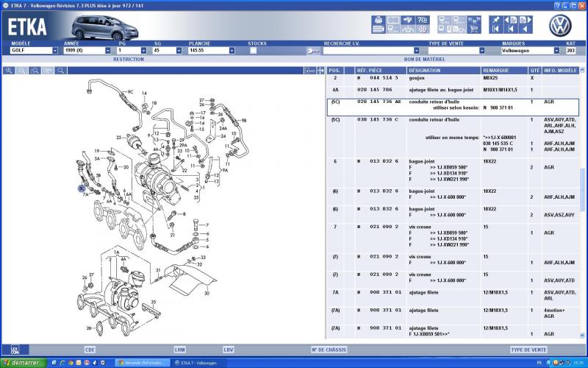Open the SG dropdown showing 45

click(179, 51)
